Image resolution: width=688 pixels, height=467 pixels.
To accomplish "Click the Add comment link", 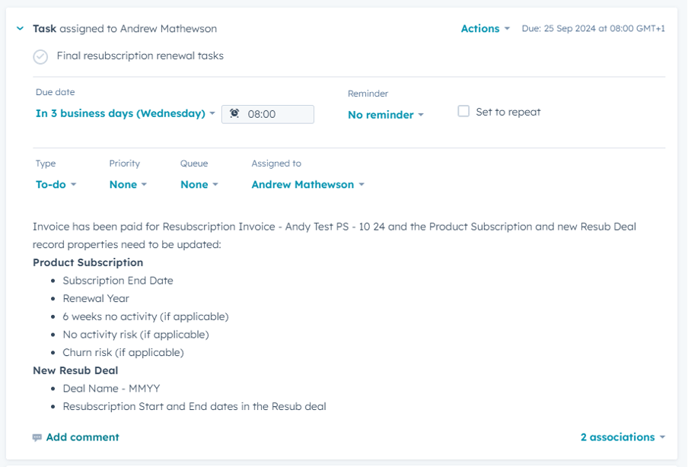I will click(82, 437).
